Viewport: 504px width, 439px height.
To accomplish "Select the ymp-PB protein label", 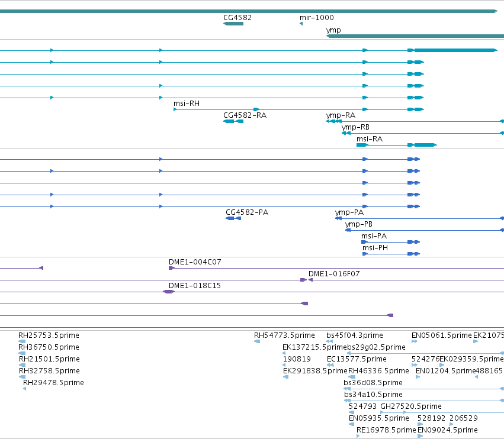I will pyautogui.click(x=359, y=224).
